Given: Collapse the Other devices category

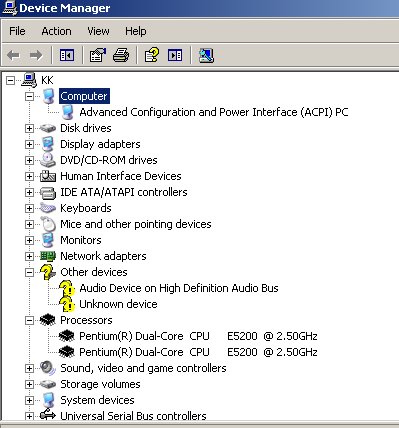Looking at the screenshot, I should 29,272.
